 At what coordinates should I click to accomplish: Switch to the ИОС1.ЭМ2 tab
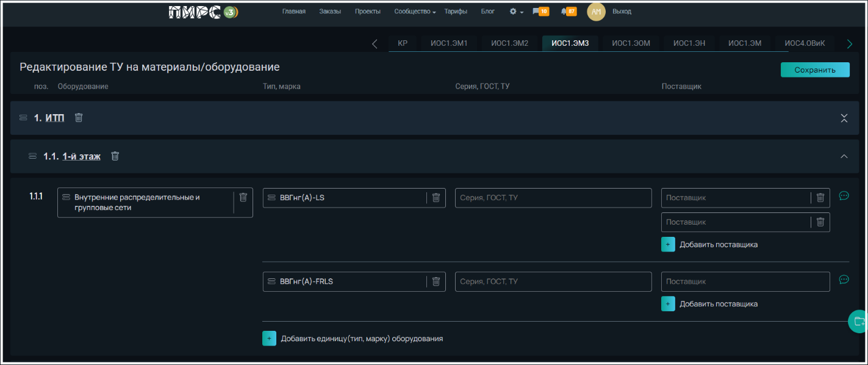click(x=509, y=43)
